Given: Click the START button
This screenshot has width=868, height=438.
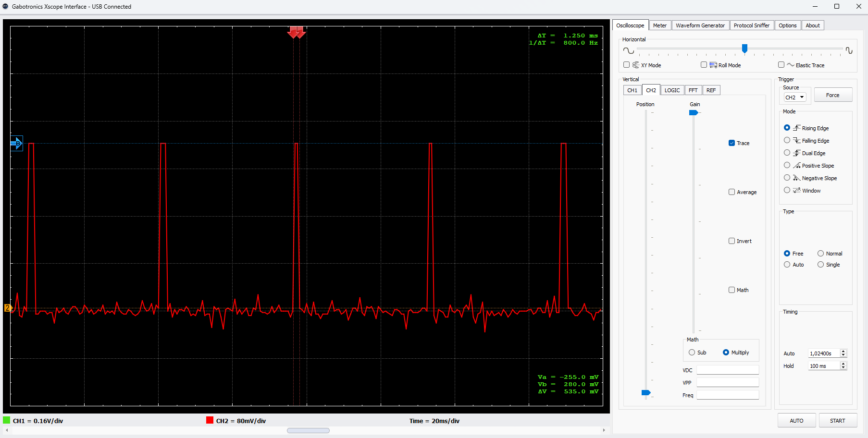Looking at the screenshot, I should pos(838,421).
